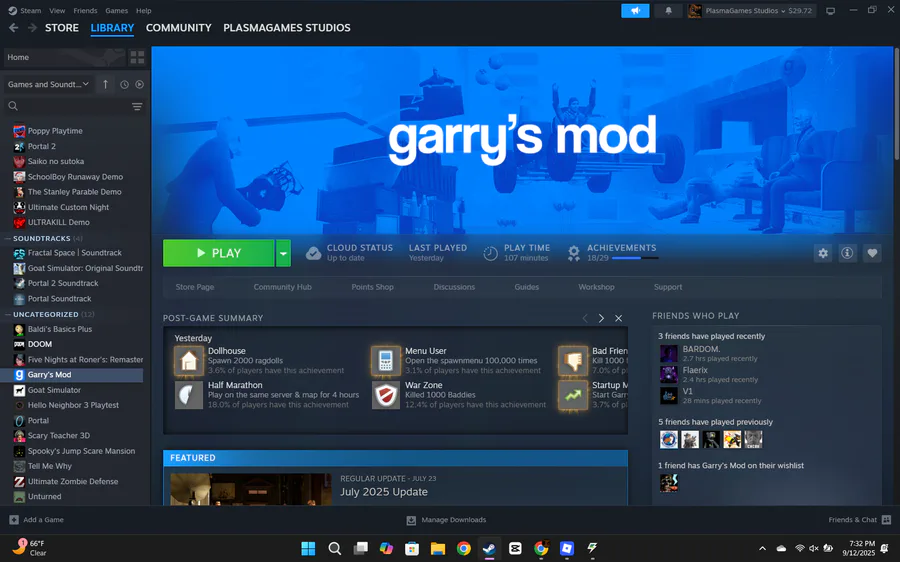900x562 pixels.
Task: Open the Windows Start button
Action: (308, 549)
